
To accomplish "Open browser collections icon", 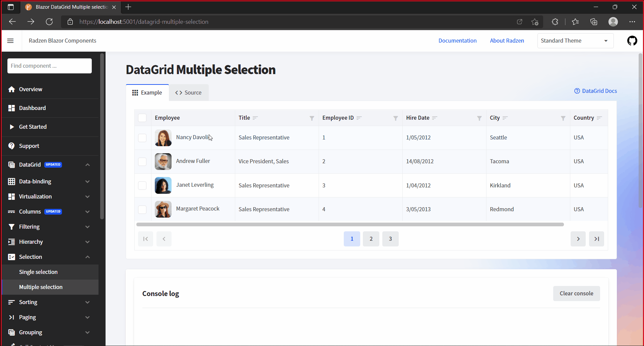I will click(x=594, y=22).
